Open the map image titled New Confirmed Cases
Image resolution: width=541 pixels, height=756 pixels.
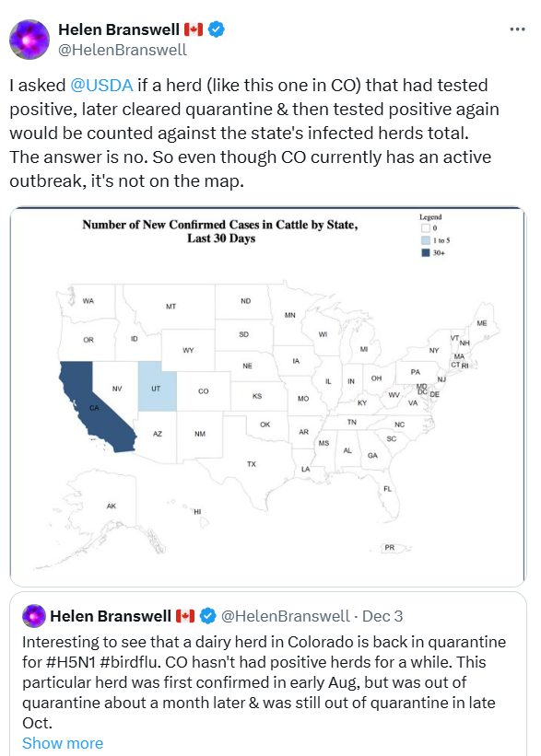point(268,397)
